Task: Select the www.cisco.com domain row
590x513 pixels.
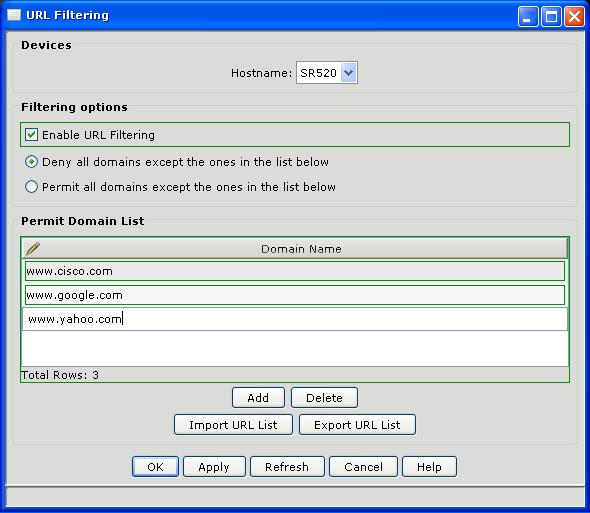Action: [295, 271]
